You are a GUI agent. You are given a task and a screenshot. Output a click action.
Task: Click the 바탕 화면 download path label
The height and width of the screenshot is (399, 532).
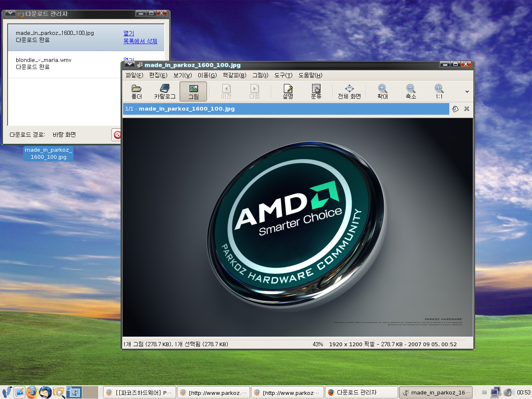click(64, 135)
